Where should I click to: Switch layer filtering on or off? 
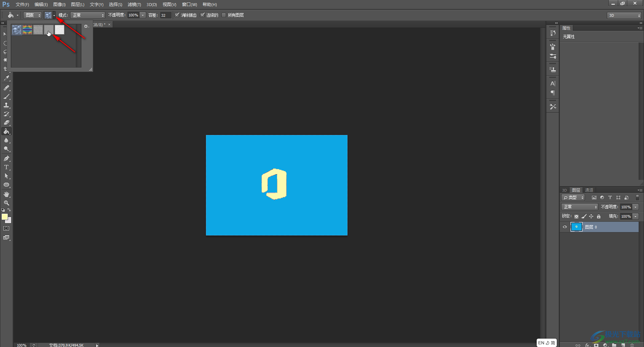638,198
